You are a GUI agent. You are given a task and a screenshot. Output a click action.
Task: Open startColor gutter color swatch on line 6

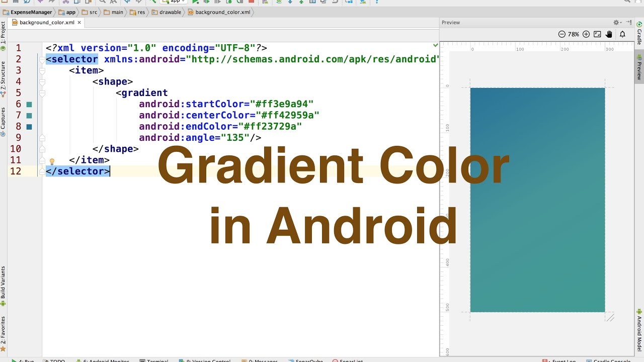(29, 105)
